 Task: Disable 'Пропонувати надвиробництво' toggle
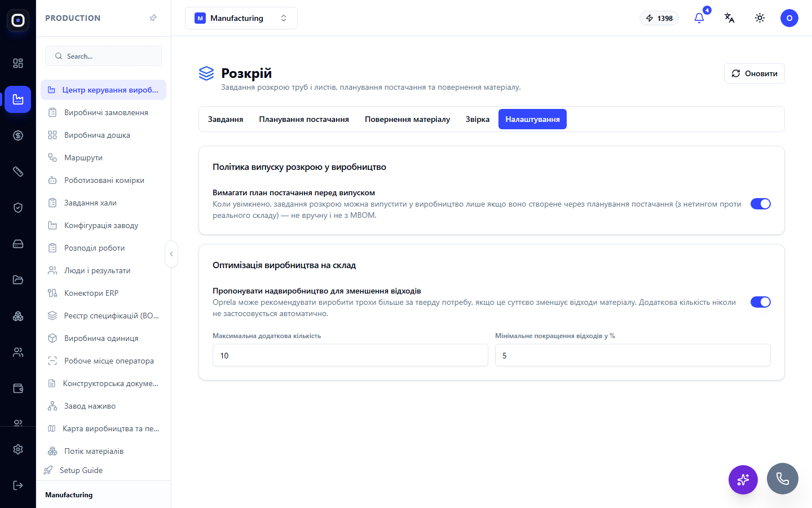pos(761,302)
